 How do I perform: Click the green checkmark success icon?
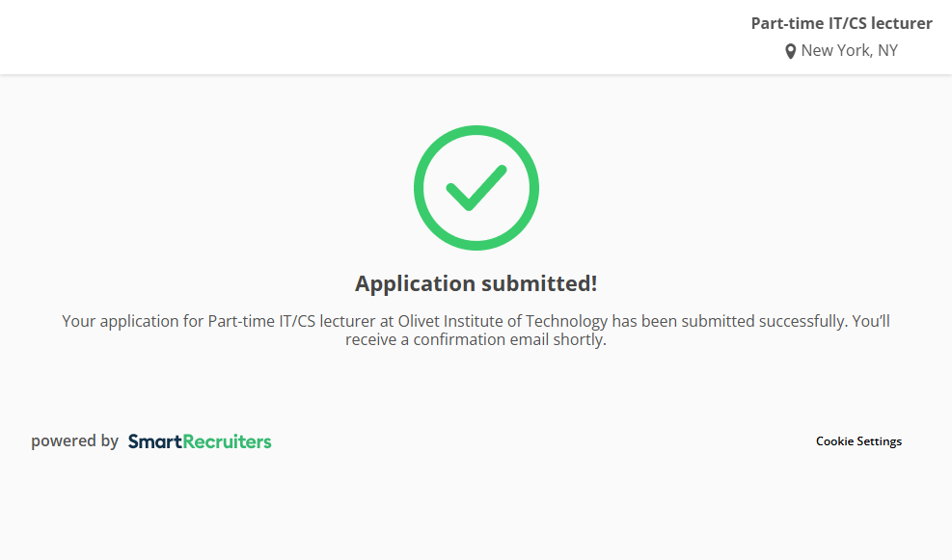(x=476, y=188)
